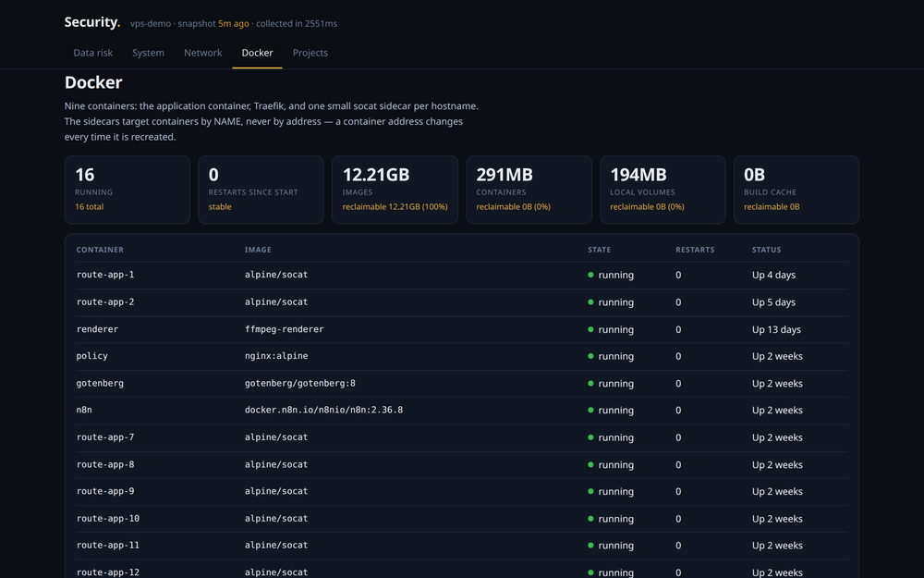
Task: Click the nginx:alpine image name
Action: [276, 356]
